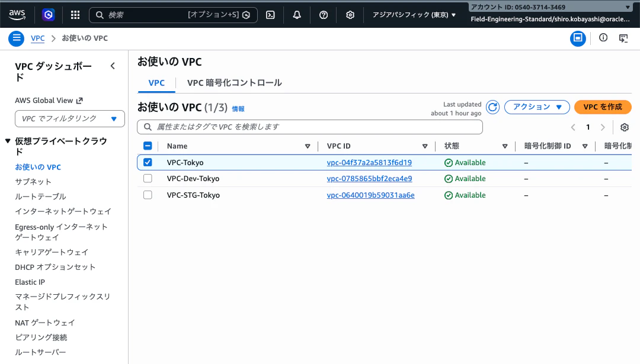Click the VPC attribute or tag filter field
This screenshot has width=640, height=364.
tap(310, 127)
